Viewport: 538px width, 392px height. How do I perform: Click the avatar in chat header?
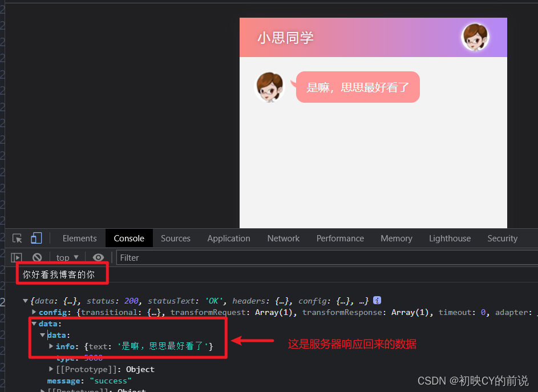pos(475,37)
